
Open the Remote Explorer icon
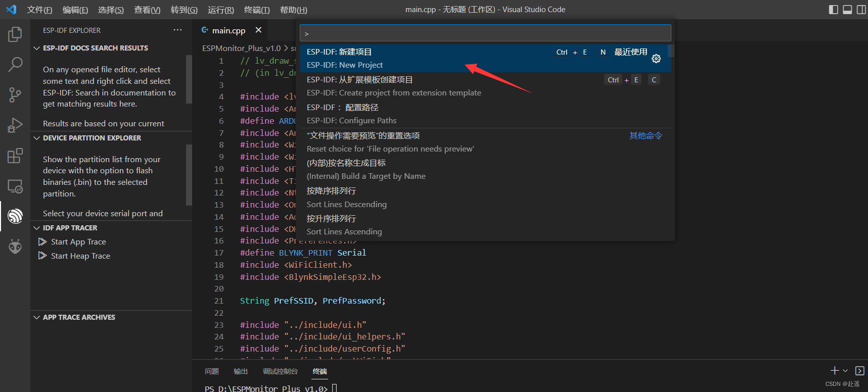[x=15, y=186]
